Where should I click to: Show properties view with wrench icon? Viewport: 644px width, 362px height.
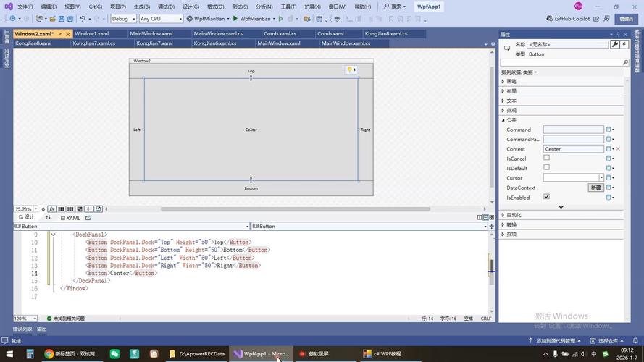[615, 44]
